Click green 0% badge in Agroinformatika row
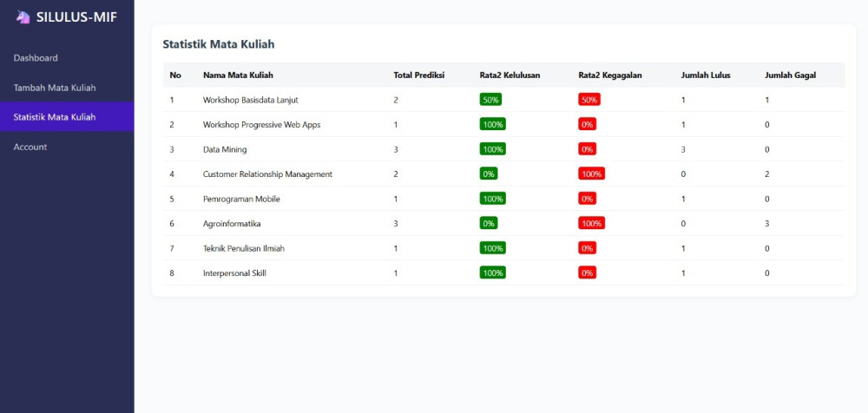The height and width of the screenshot is (413, 868). (488, 224)
